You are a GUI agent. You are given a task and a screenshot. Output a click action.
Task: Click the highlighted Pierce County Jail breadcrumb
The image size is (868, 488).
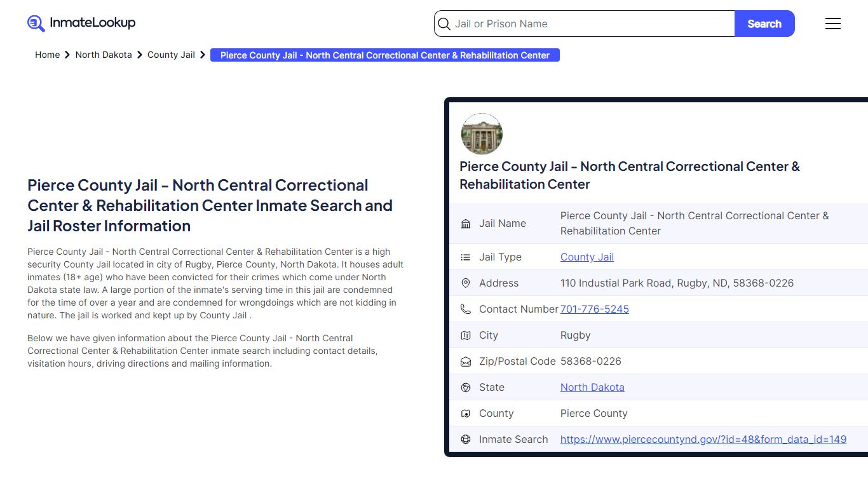pyautogui.click(x=385, y=55)
